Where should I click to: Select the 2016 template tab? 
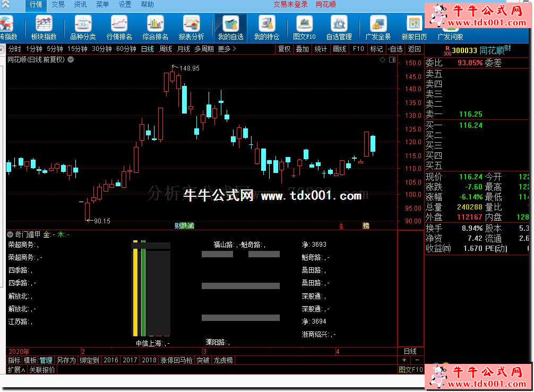[x=111, y=360]
